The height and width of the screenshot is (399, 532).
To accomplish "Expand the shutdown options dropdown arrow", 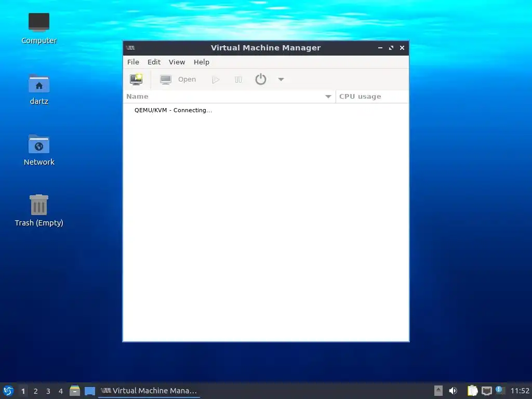I will (281, 79).
